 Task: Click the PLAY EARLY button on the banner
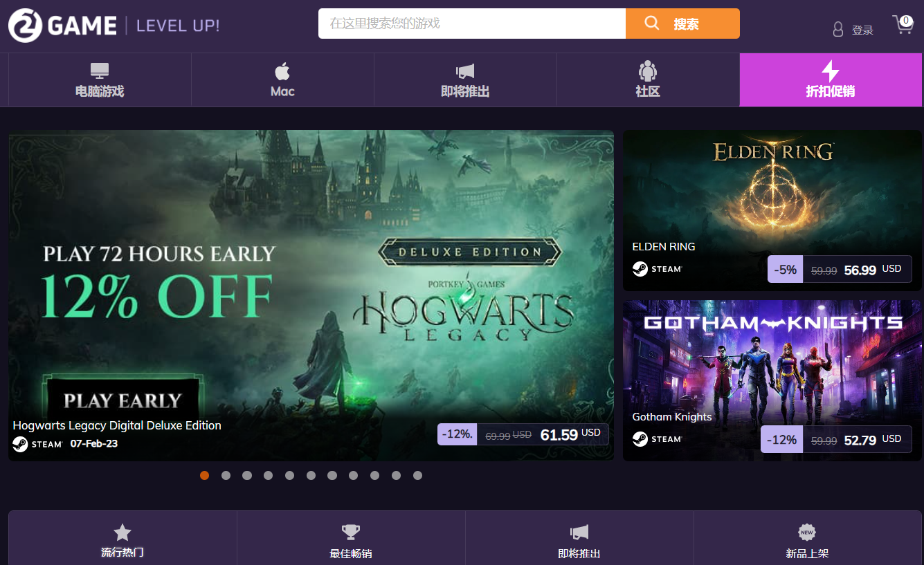123,400
